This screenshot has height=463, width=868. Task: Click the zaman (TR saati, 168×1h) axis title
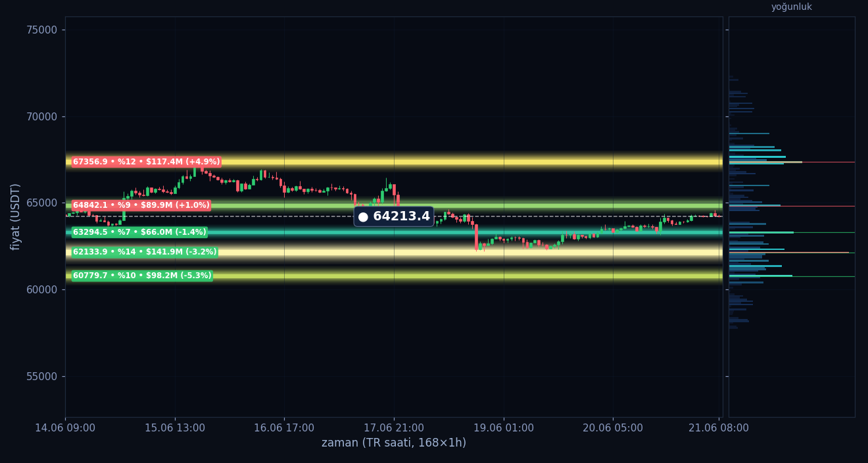pyautogui.click(x=394, y=443)
